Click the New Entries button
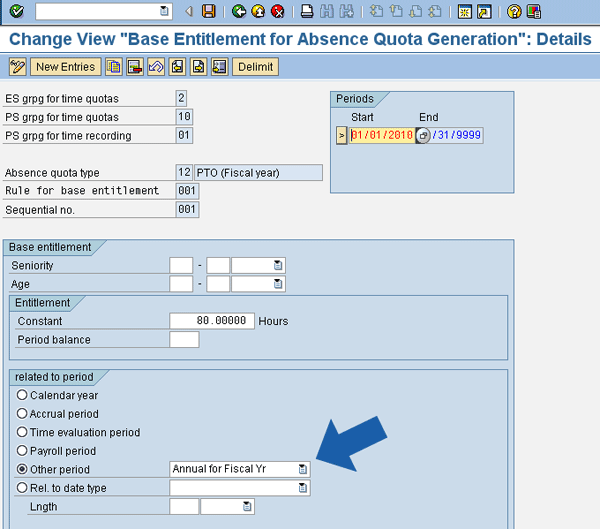The height and width of the screenshot is (529, 600). coord(65,67)
